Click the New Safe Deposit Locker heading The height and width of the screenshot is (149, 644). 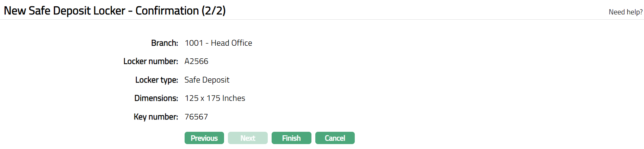64,11
